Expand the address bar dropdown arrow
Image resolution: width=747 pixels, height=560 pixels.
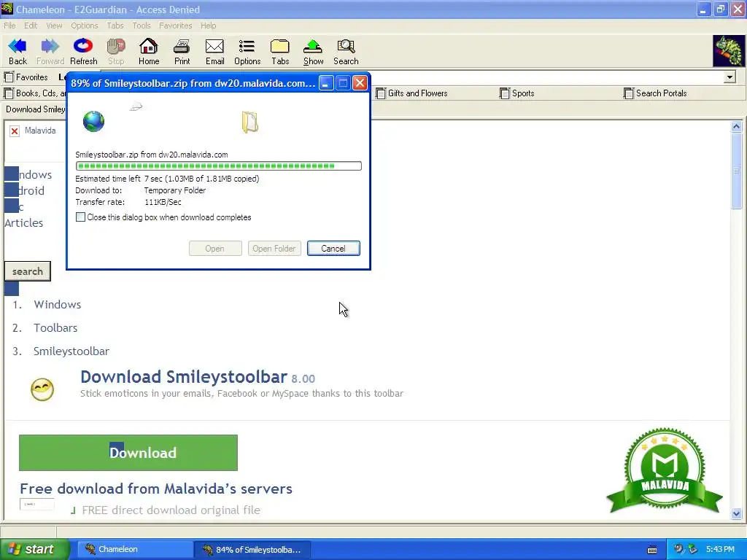tap(729, 77)
